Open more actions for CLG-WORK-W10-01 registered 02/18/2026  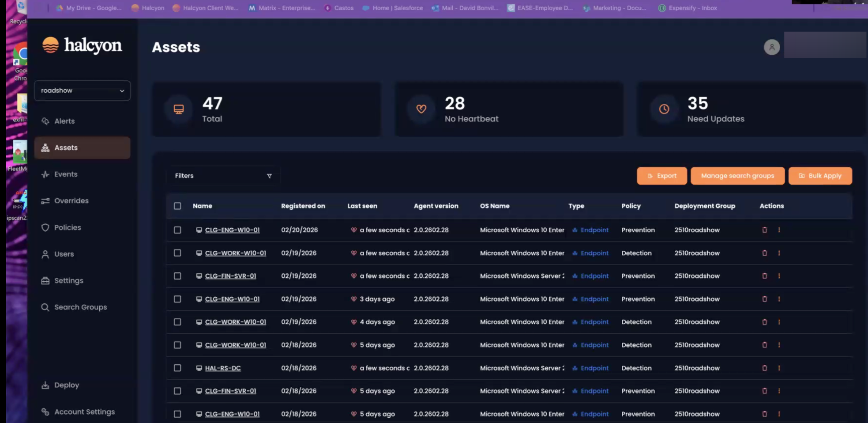click(x=779, y=345)
